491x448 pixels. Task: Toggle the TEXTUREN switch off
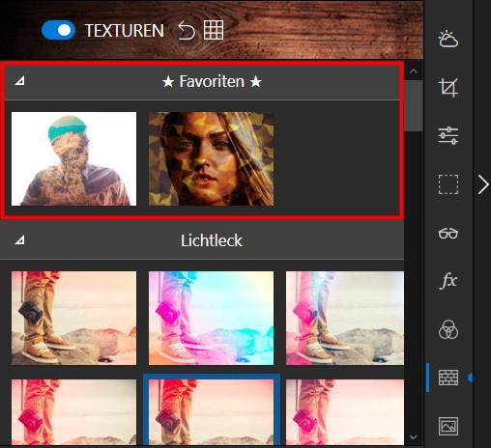(58, 30)
